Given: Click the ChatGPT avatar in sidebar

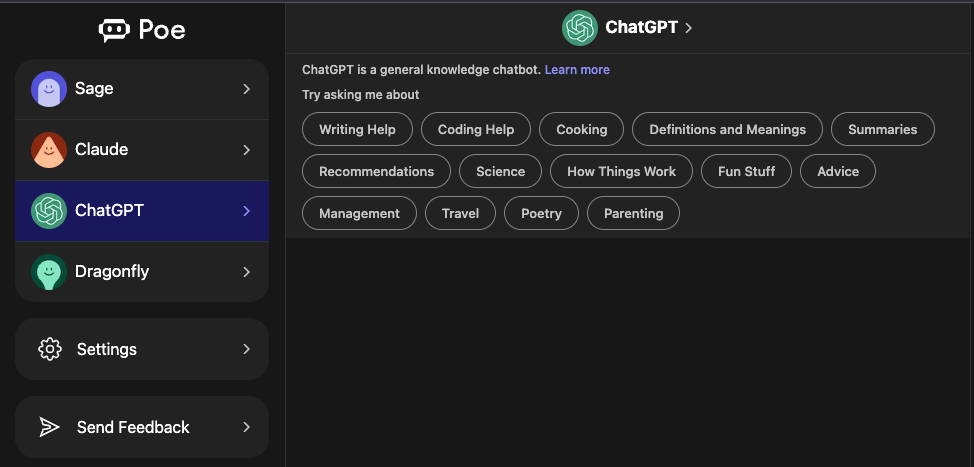Looking at the screenshot, I should click(49, 211).
